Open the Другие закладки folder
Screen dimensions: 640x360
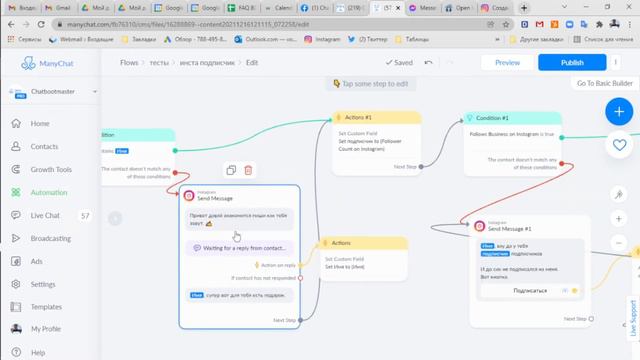point(536,39)
